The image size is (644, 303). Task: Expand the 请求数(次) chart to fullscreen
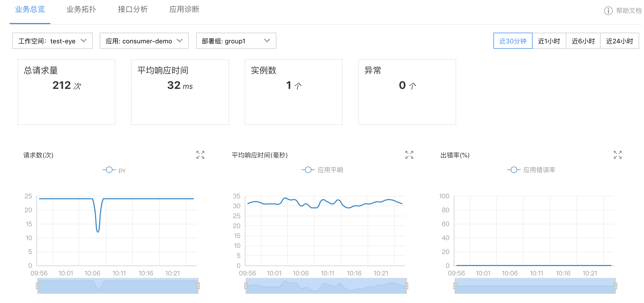tap(200, 155)
